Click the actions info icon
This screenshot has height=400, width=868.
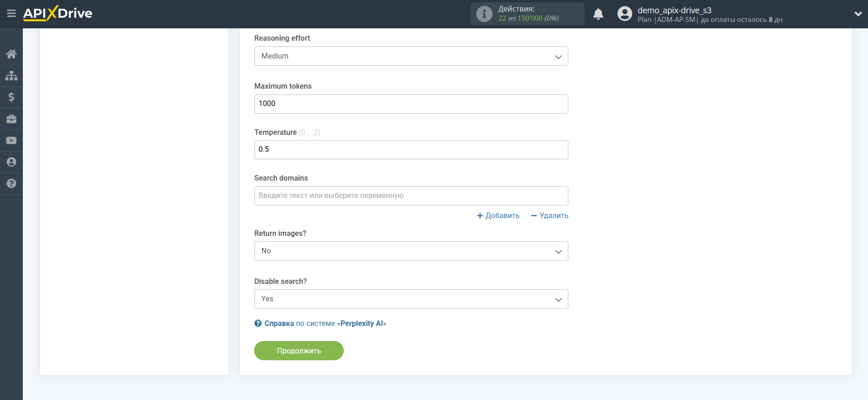point(484,14)
